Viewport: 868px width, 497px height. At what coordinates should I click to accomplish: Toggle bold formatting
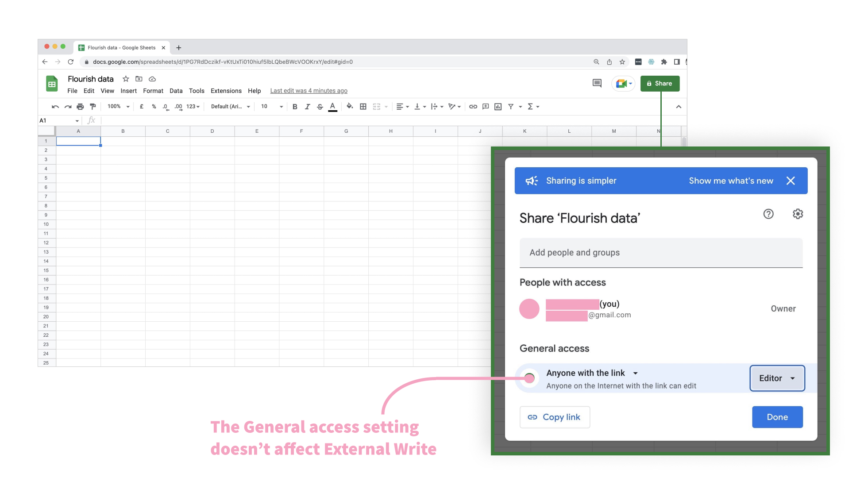pyautogui.click(x=295, y=107)
